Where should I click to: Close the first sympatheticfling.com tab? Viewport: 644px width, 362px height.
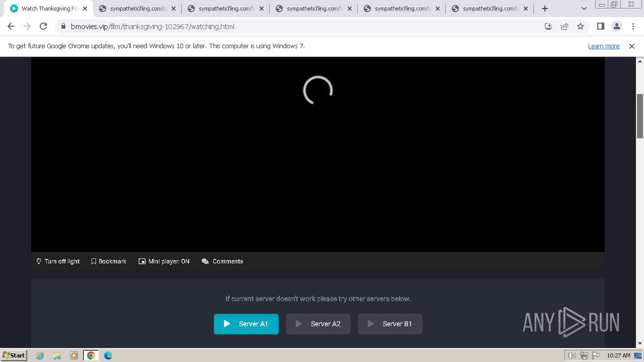click(174, 9)
